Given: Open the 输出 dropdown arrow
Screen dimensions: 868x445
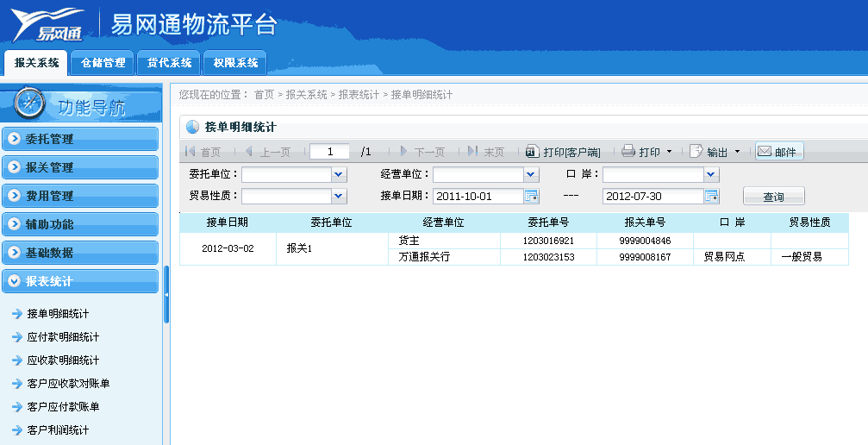Looking at the screenshot, I should (737, 151).
